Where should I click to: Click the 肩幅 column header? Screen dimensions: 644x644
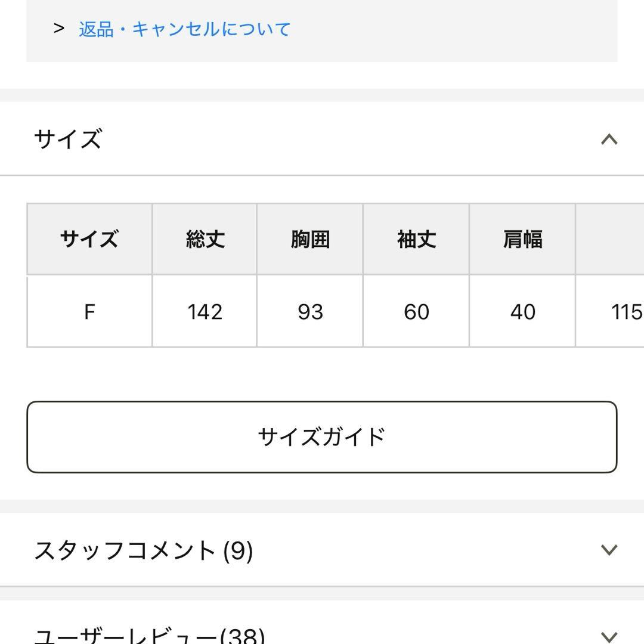coord(522,239)
